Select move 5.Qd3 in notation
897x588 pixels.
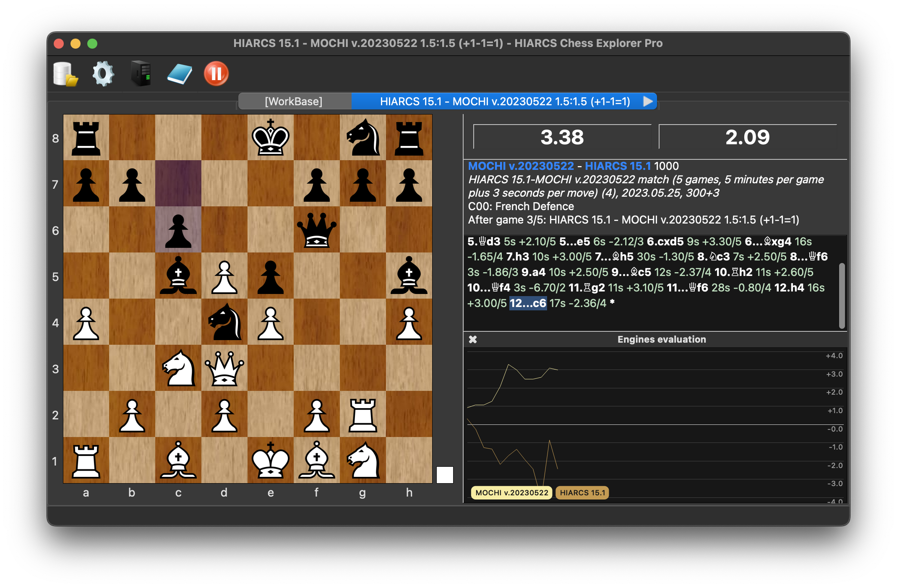(484, 242)
